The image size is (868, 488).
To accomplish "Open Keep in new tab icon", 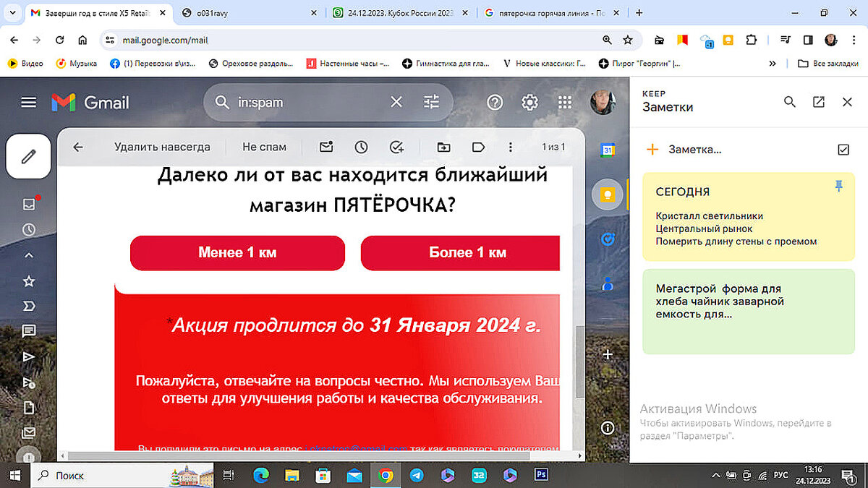I will 819,102.
